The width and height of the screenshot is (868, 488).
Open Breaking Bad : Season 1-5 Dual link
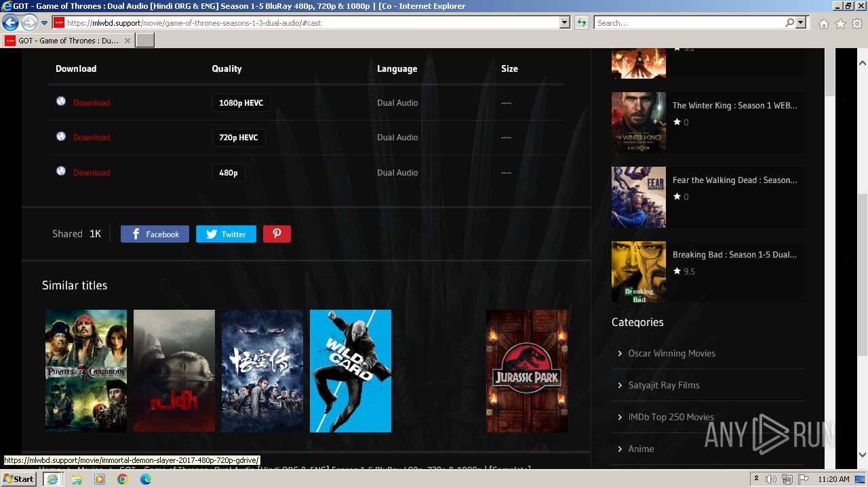(x=734, y=255)
